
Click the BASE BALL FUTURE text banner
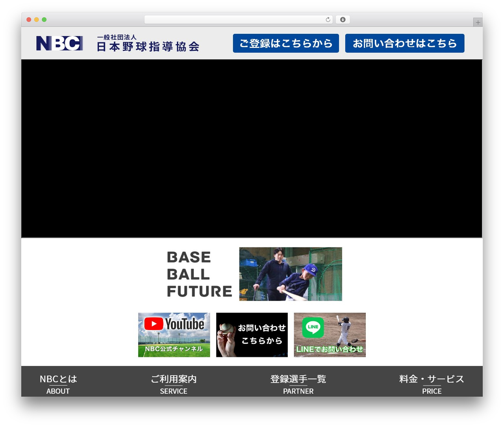coord(200,274)
